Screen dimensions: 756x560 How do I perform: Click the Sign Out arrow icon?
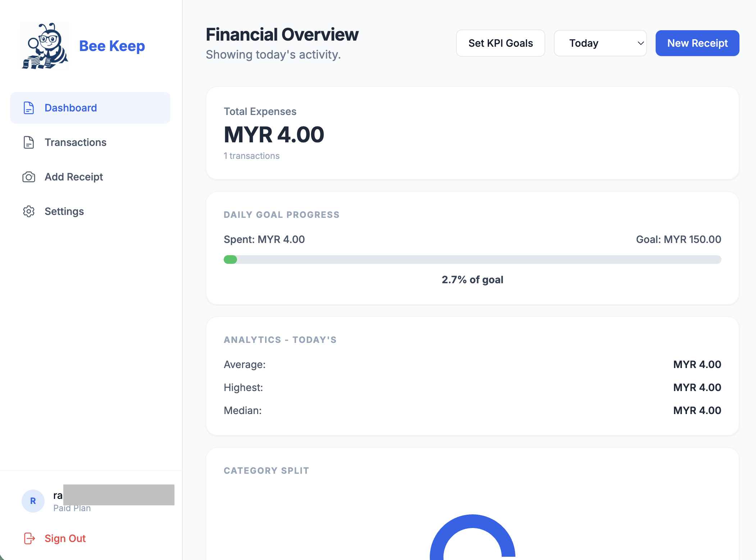[29, 538]
